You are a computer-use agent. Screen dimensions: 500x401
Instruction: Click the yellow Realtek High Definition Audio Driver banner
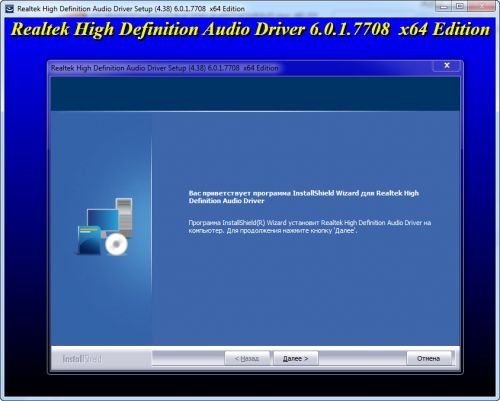251,29
